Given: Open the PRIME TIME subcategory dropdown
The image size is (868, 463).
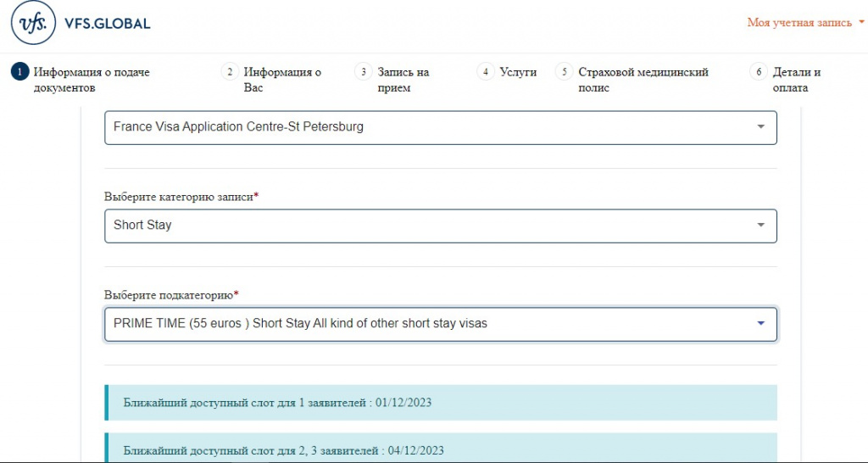Looking at the screenshot, I should click(x=441, y=324).
